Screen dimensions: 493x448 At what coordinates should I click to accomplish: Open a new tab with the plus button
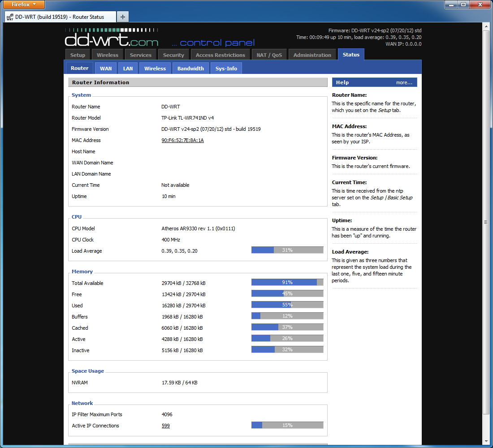tap(123, 17)
